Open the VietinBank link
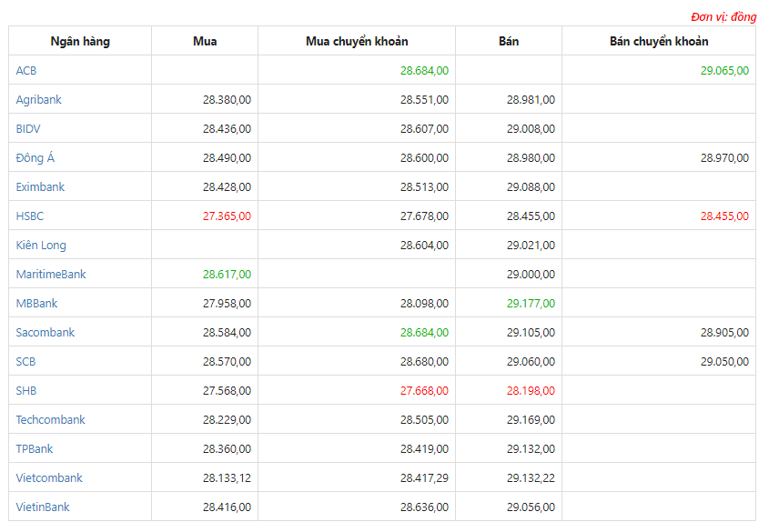This screenshot has height=532, width=769. coord(43,507)
